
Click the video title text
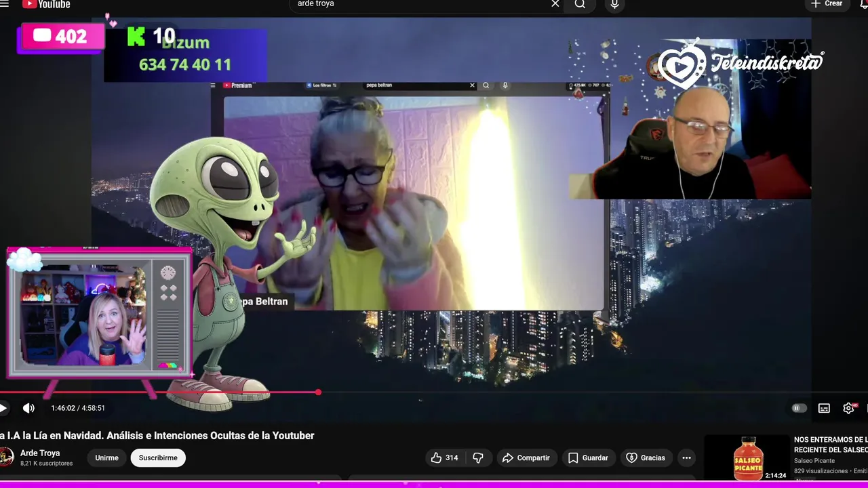[x=157, y=436]
